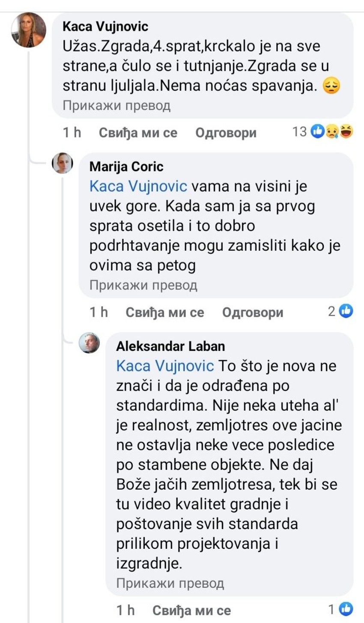Tap Marija Coric's avatar
Image resolution: width=364 pixels, height=623 pixels.
63,163
